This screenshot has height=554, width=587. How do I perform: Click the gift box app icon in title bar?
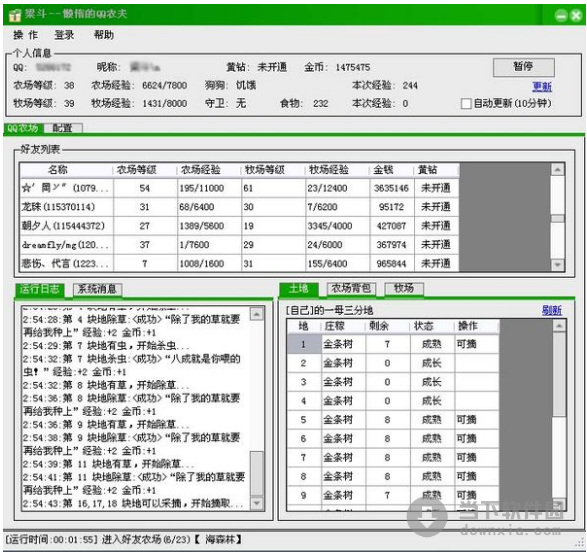pyautogui.click(x=15, y=15)
